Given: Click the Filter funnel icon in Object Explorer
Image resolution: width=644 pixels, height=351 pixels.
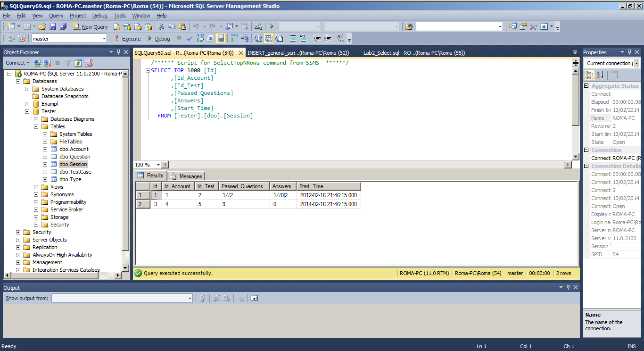Looking at the screenshot, I should coord(68,63).
